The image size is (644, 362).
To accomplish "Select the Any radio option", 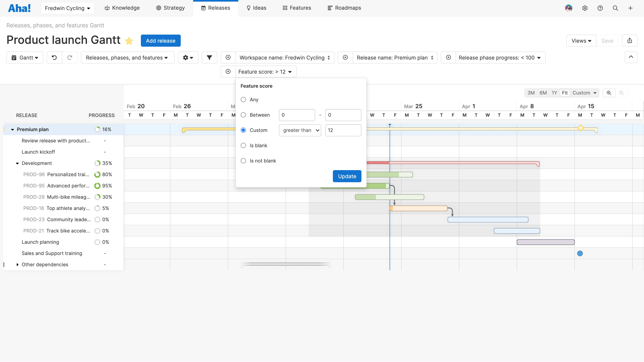I will (243, 100).
